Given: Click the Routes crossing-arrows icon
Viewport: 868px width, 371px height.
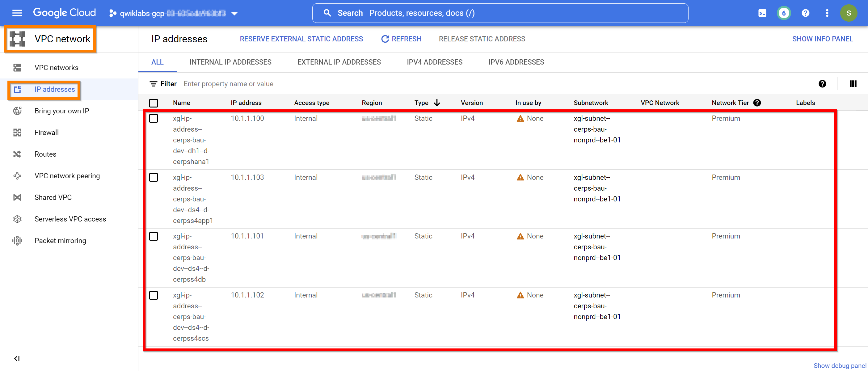Looking at the screenshot, I should click(17, 154).
